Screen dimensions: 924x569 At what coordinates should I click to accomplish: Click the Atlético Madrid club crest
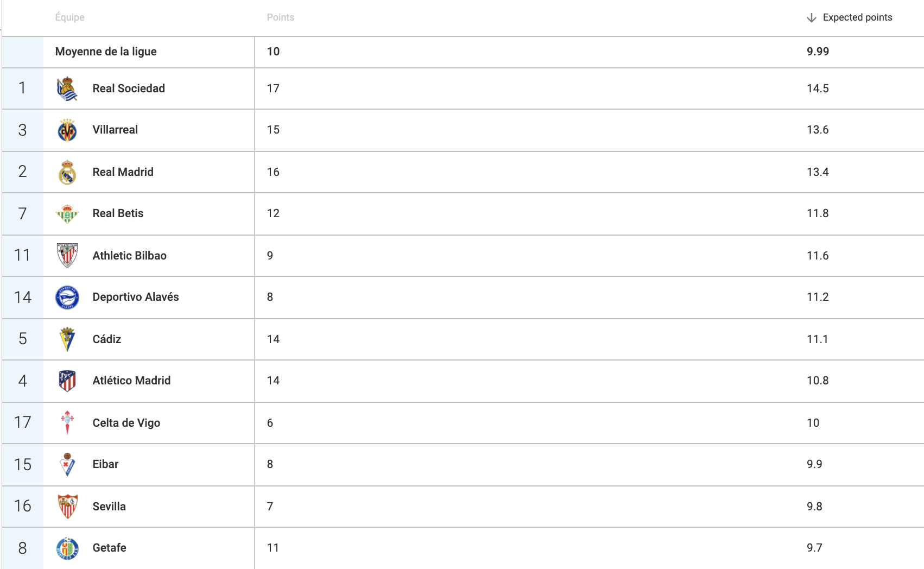(x=67, y=381)
